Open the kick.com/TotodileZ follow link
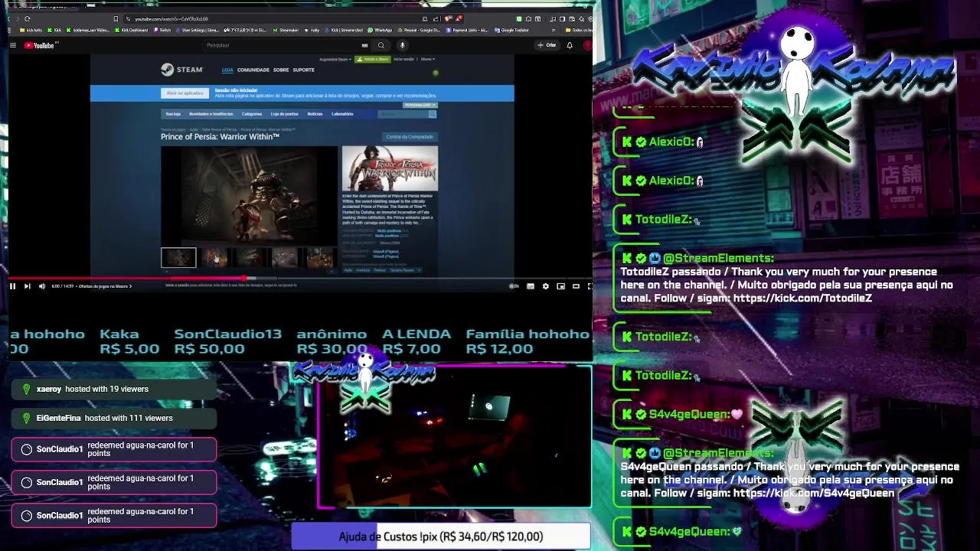Screen dimensions: 980x551 pyautogui.click(x=802, y=298)
